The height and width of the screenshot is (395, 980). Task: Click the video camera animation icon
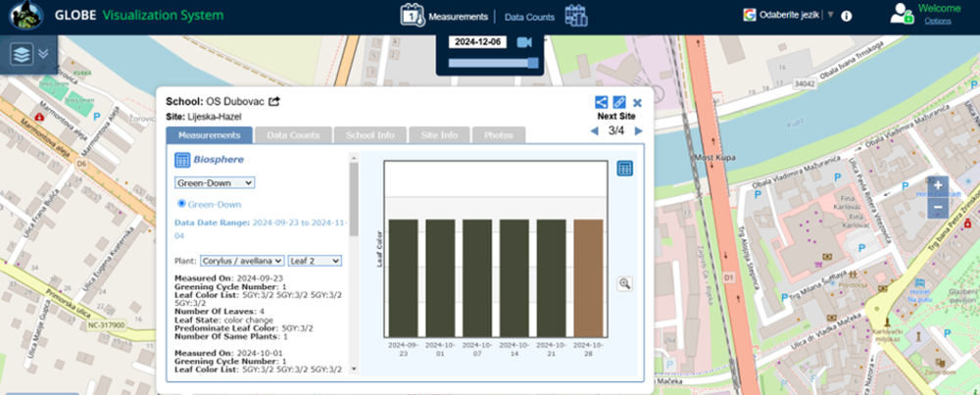click(x=524, y=42)
